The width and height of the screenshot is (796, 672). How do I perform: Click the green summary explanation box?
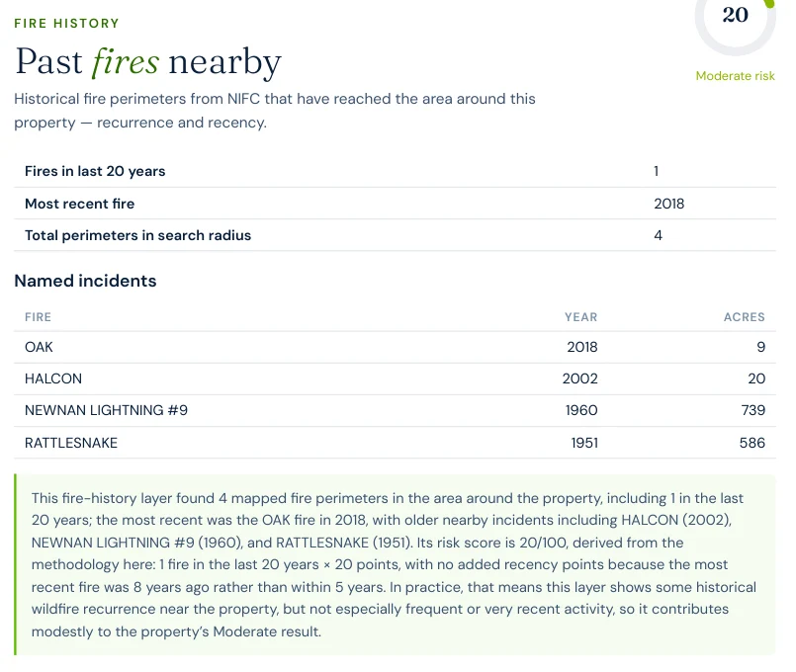coord(395,564)
